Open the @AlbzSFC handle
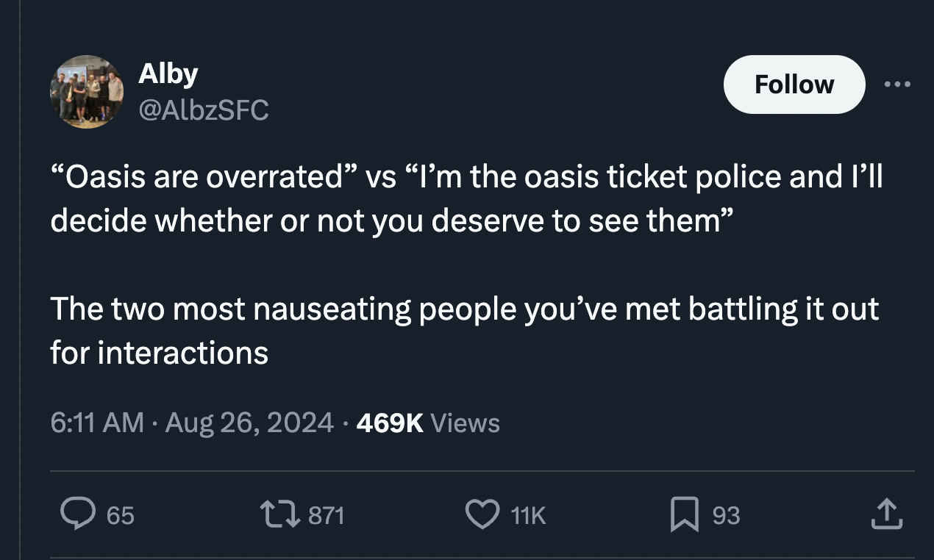Screen dimensions: 934x560 pyautogui.click(x=204, y=111)
